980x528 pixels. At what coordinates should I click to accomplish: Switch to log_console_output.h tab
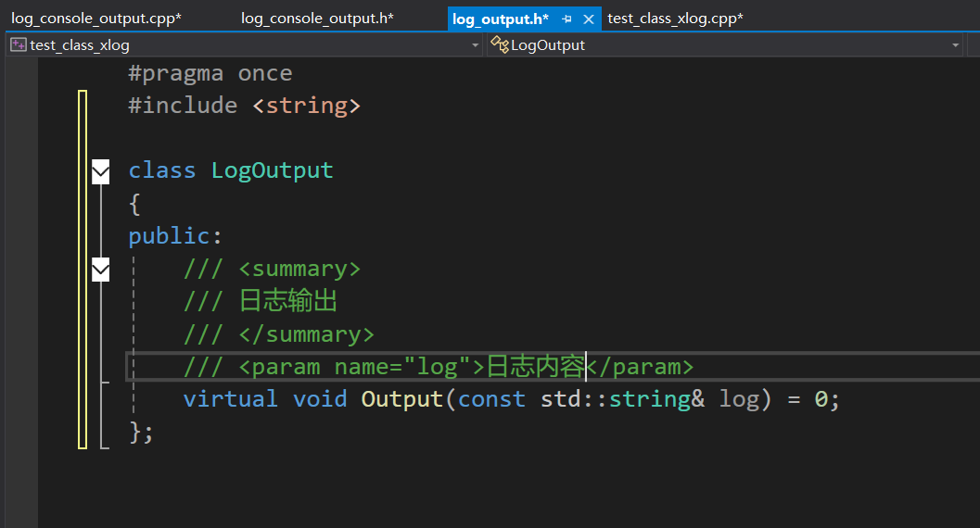[x=317, y=19]
